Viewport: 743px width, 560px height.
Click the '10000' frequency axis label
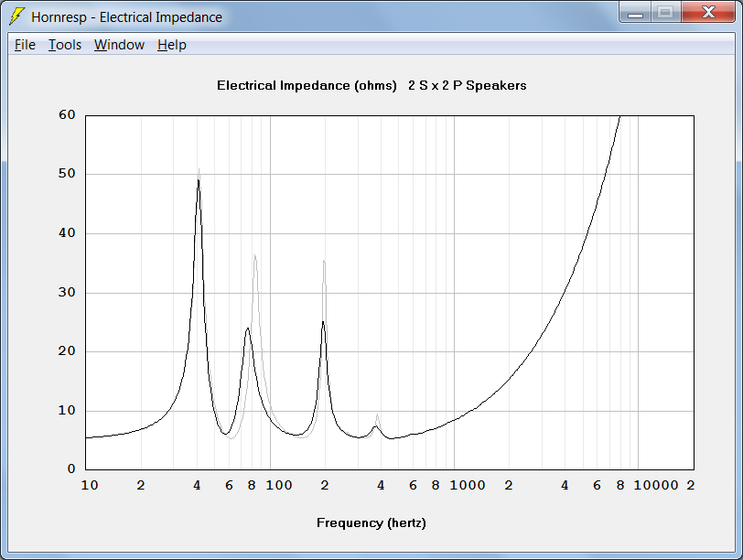656,485
